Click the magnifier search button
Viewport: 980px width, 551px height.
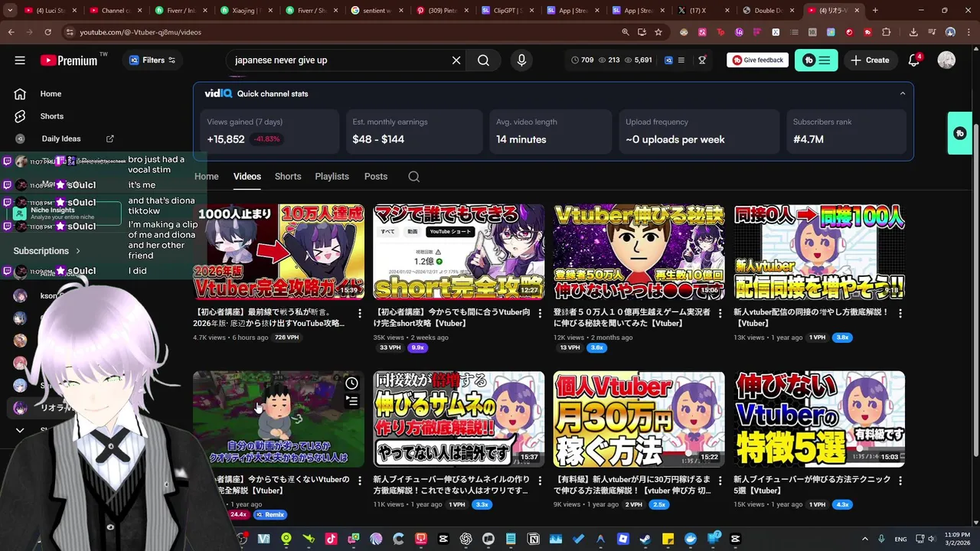(x=483, y=60)
